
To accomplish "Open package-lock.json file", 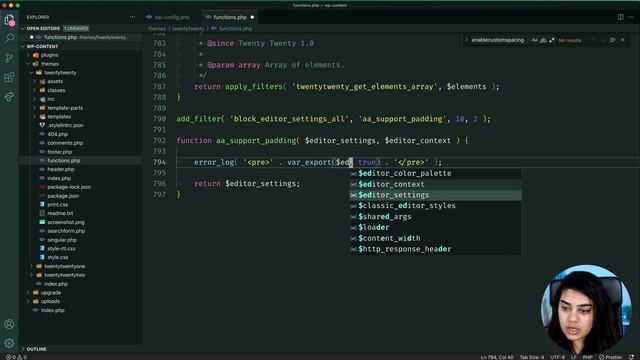I will click(69, 187).
